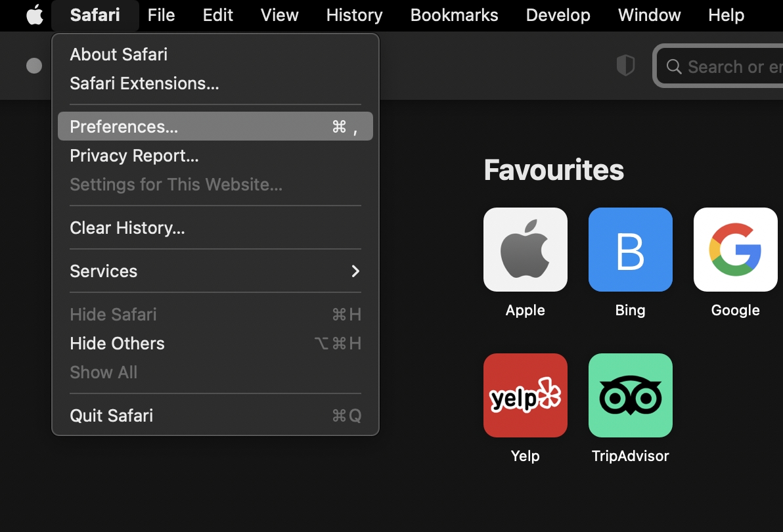Click the Yelp label under its tile

tap(526, 456)
